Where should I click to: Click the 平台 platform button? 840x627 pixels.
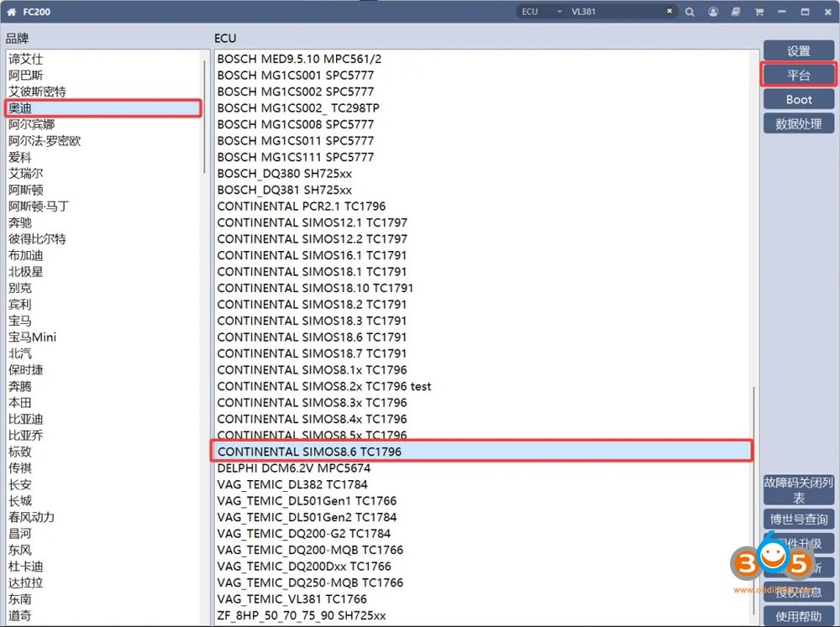pyautogui.click(x=798, y=75)
